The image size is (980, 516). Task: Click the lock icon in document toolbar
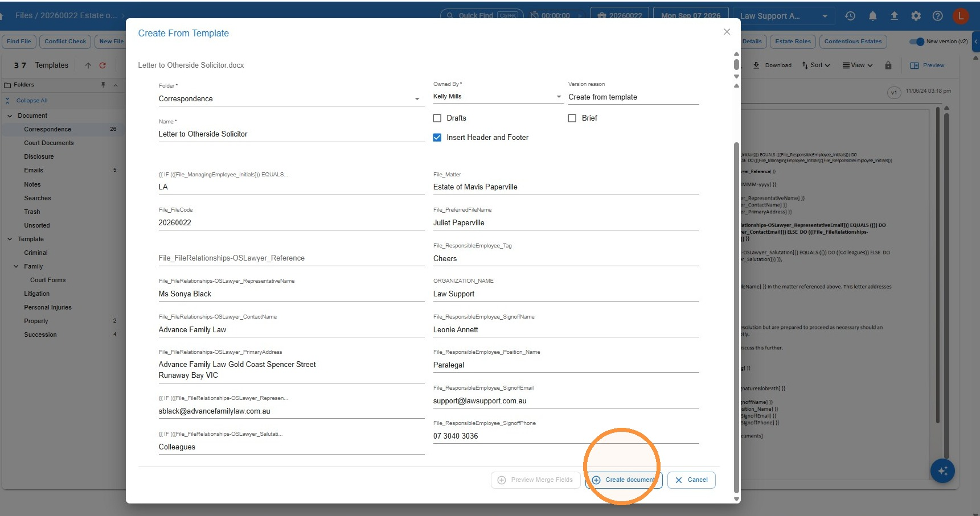[x=888, y=65]
